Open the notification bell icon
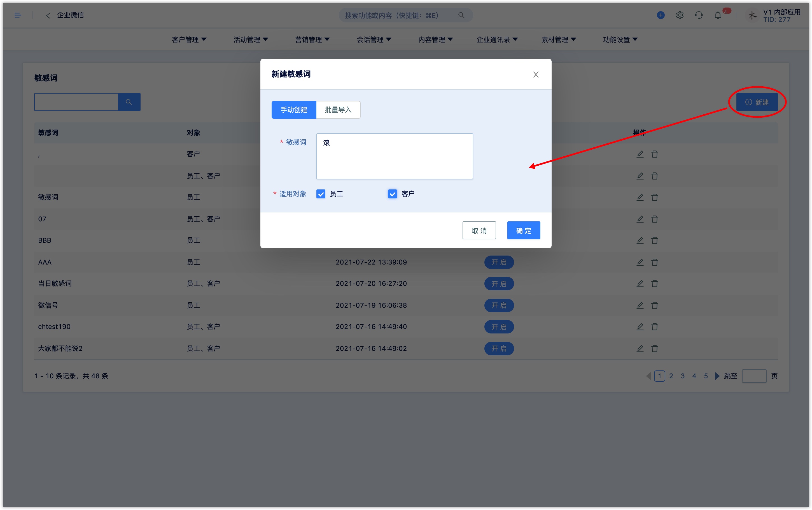This screenshot has width=812, height=510. (718, 15)
